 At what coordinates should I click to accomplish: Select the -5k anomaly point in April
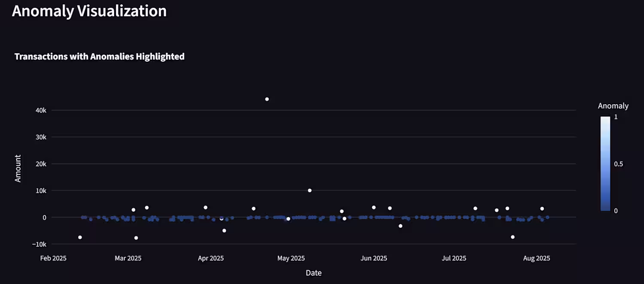[x=224, y=230]
